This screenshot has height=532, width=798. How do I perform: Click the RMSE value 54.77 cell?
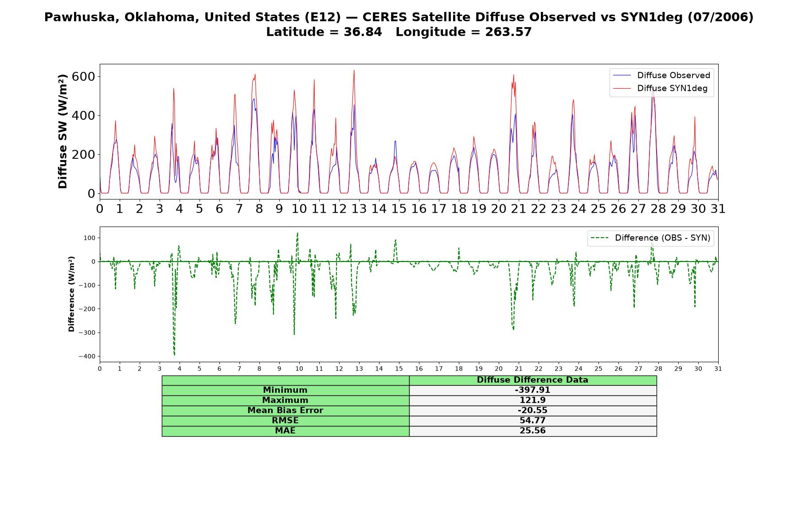(533, 421)
